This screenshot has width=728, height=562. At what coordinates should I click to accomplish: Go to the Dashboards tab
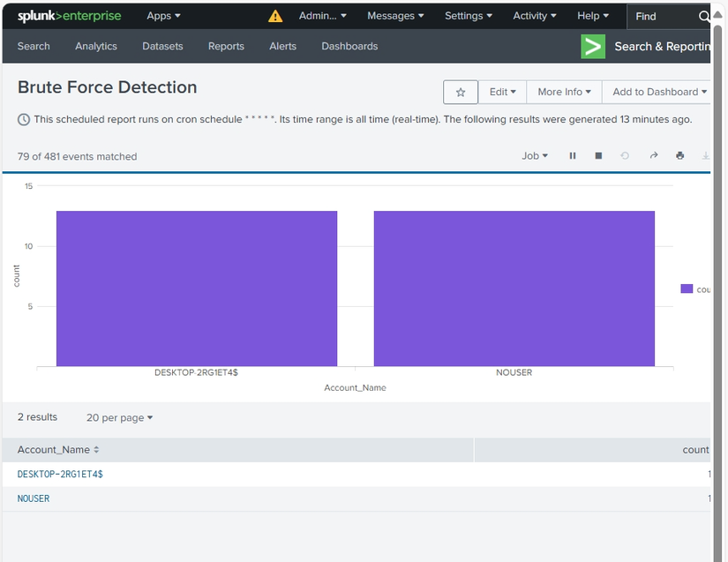point(349,47)
